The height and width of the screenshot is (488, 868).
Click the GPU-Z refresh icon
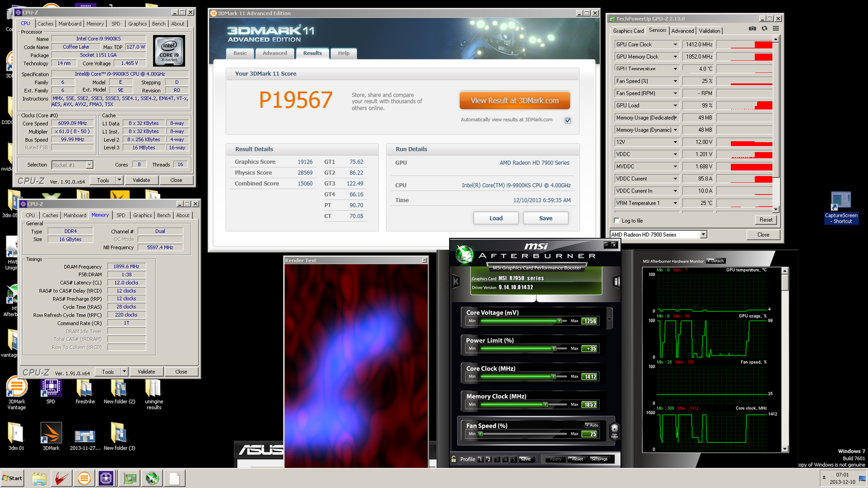coord(764,28)
